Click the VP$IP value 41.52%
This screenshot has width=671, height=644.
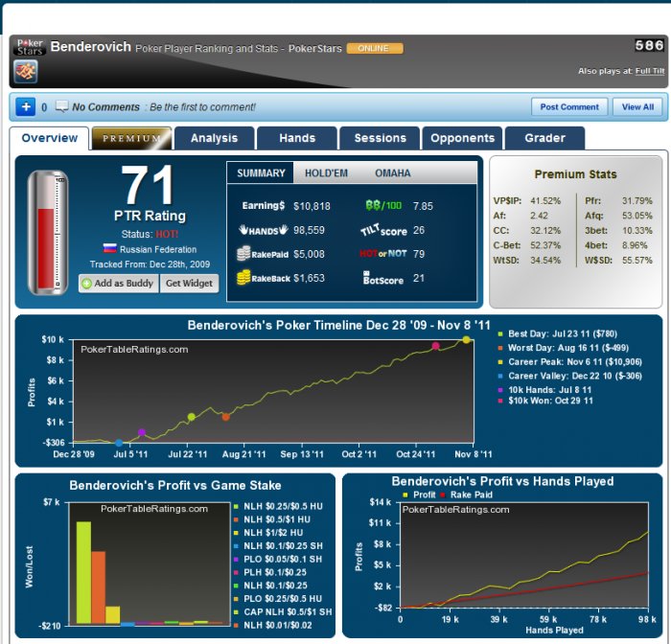tap(545, 200)
